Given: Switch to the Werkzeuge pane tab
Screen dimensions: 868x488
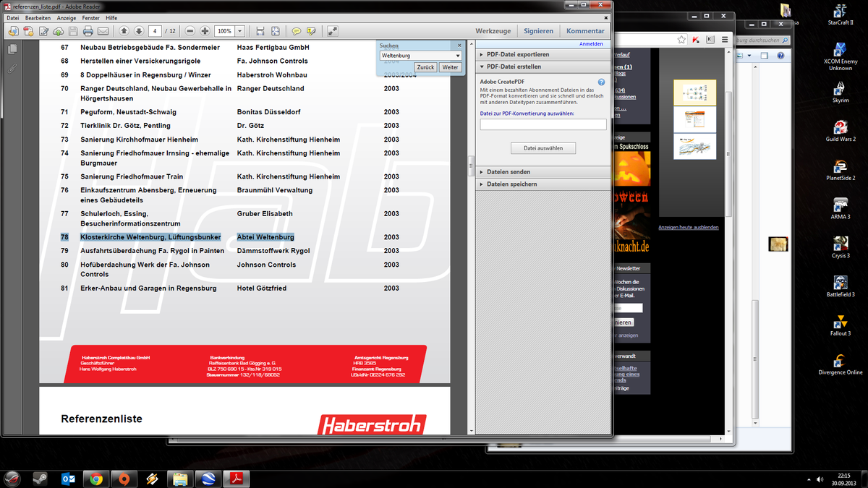Looking at the screenshot, I should [x=493, y=31].
